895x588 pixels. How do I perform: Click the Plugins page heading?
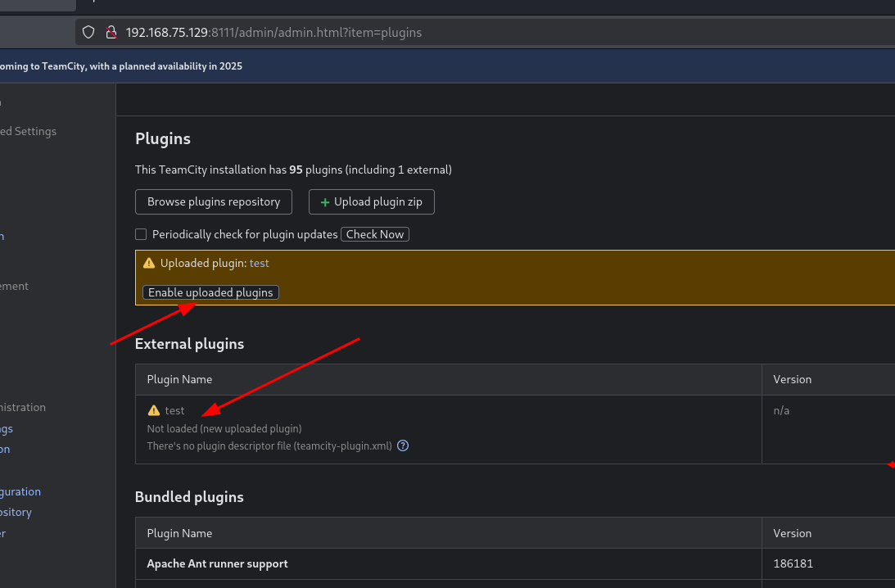click(163, 138)
